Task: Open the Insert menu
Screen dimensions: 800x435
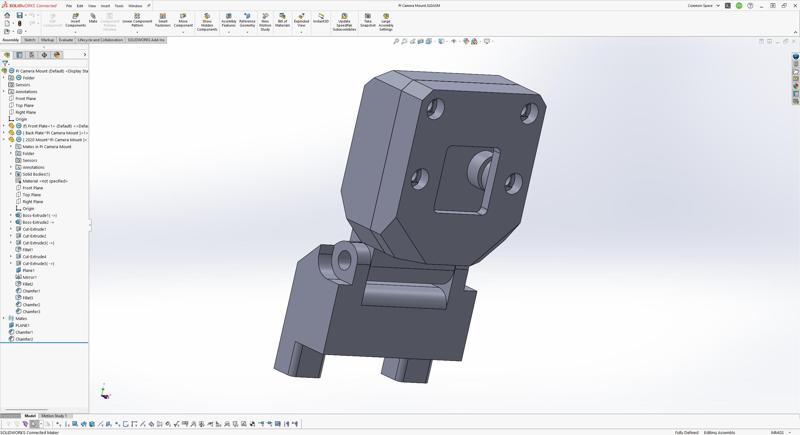Action: pyautogui.click(x=105, y=5)
